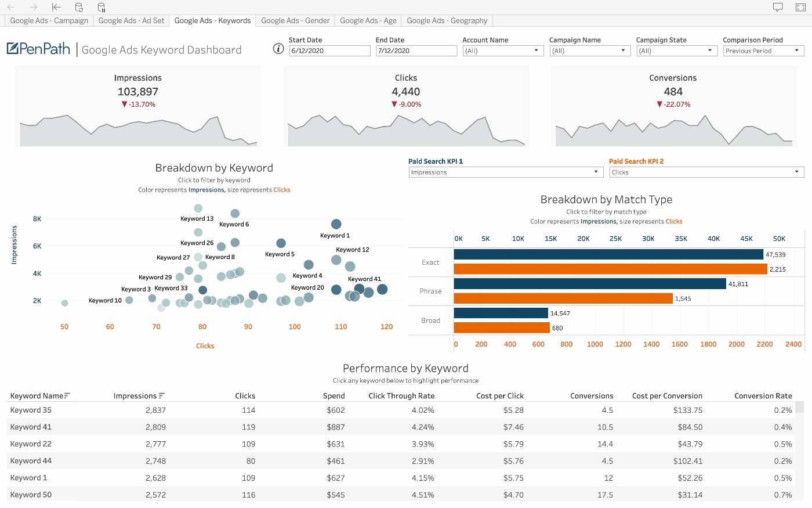Sort using the Keyword Name sort icon
This screenshot has width=812, height=508.
click(67, 396)
